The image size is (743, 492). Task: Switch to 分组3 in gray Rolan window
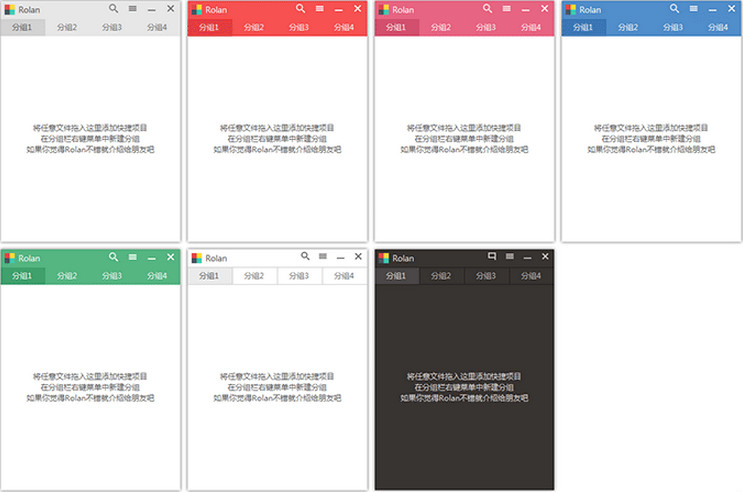pyautogui.click(x=112, y=27)
